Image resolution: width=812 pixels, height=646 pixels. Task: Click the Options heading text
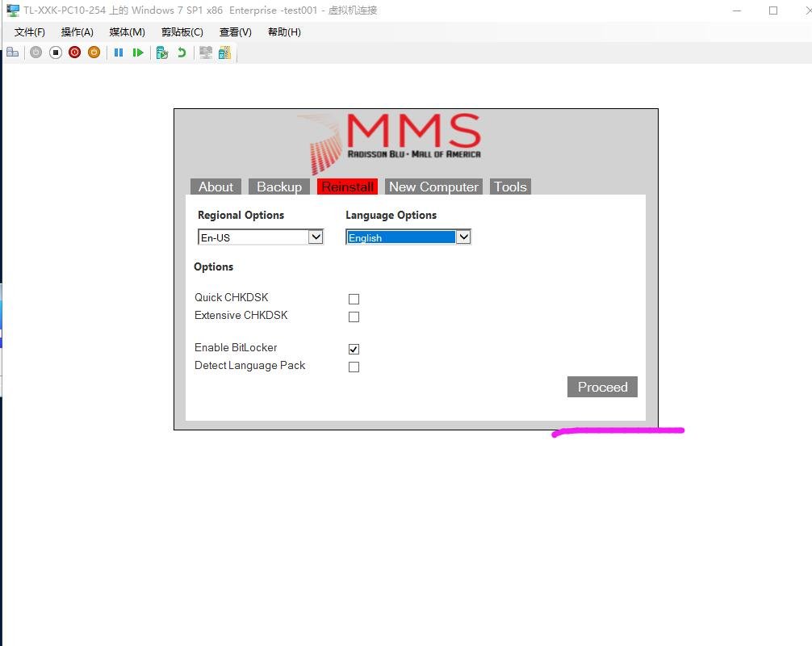213,266
